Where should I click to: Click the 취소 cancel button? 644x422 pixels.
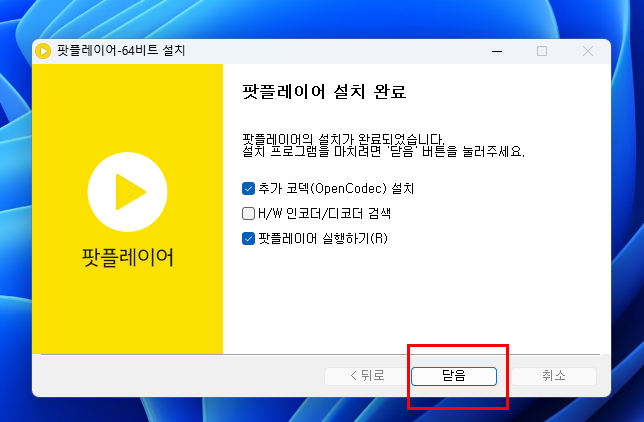(x=554, y=376)
